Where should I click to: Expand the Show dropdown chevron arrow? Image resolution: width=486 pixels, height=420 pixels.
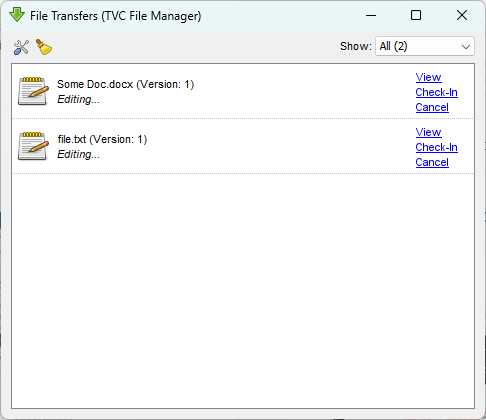(x=466, y=47)
